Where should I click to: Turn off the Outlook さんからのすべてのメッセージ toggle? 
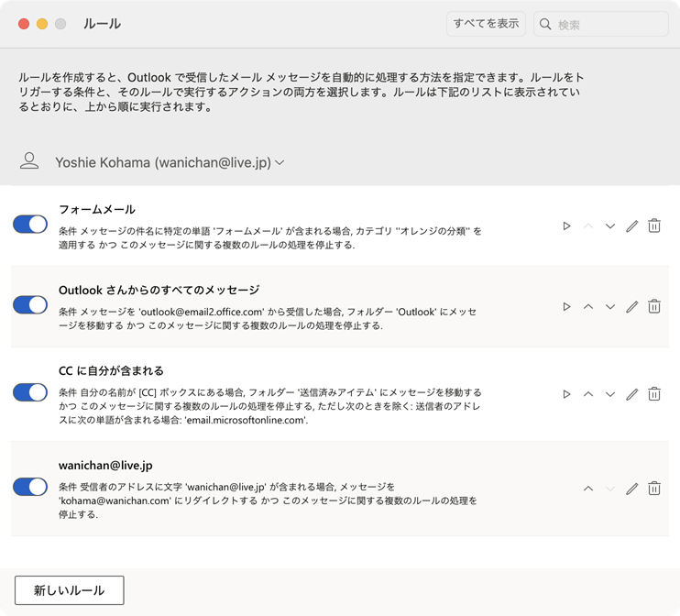point(30,305)
